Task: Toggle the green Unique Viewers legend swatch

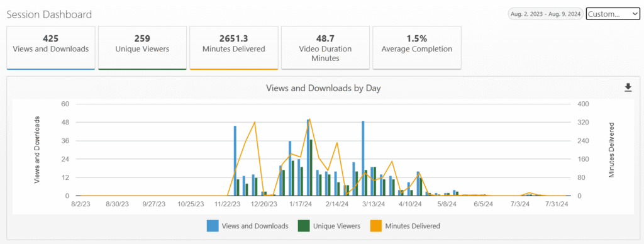Action: 304,226
